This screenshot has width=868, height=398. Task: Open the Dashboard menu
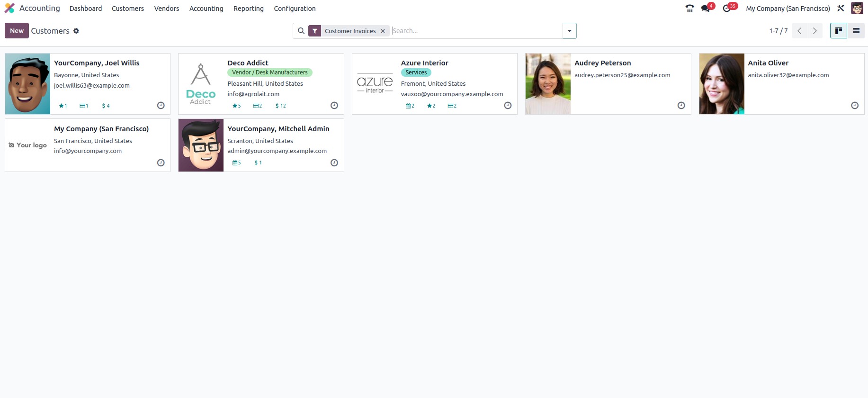[86, 9]
